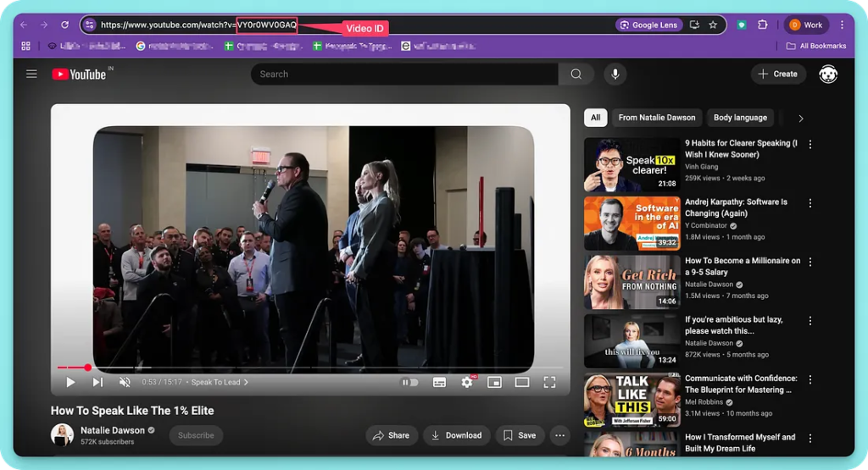Toggle the autoplay switch
868x470 pixels.
(x=409, y=382)
